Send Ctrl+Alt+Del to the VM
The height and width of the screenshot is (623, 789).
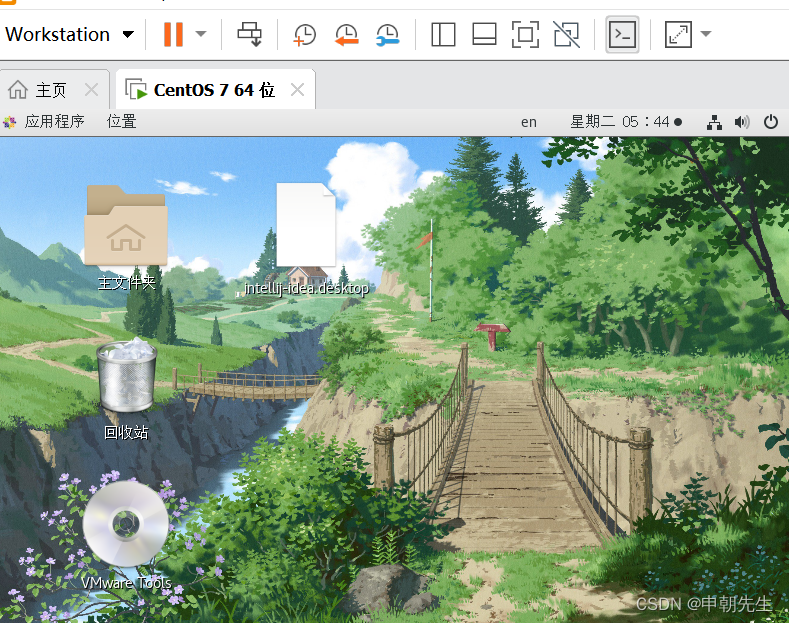[x=250, y=34]
